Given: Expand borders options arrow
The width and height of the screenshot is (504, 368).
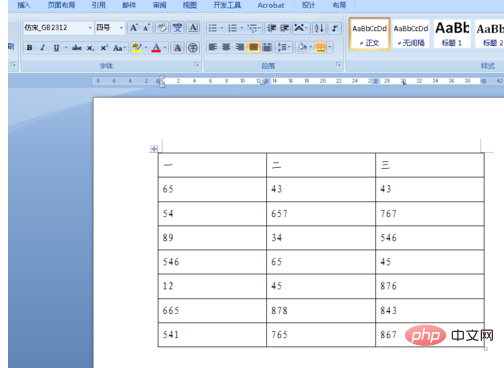Looking at the screenshot, I should [x=330, y=47].
